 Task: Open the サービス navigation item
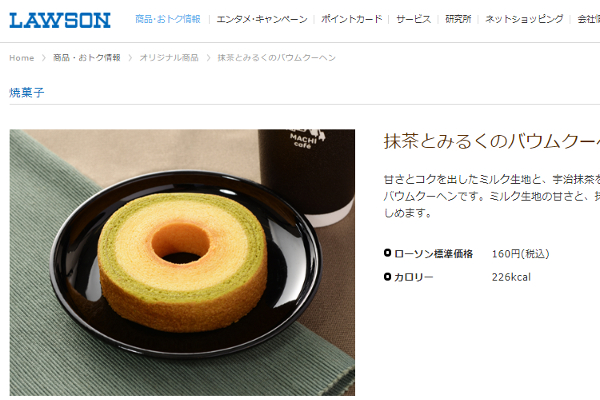(414, 19)
